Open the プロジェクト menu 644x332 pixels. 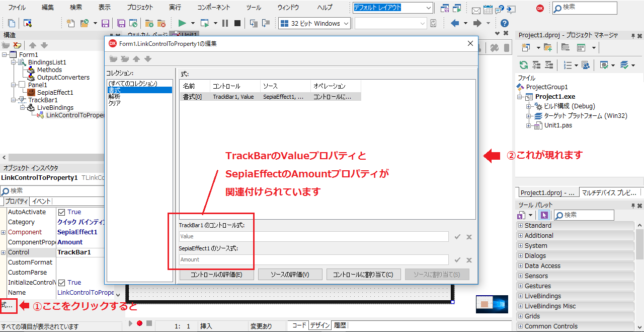(x=139, y=7)
